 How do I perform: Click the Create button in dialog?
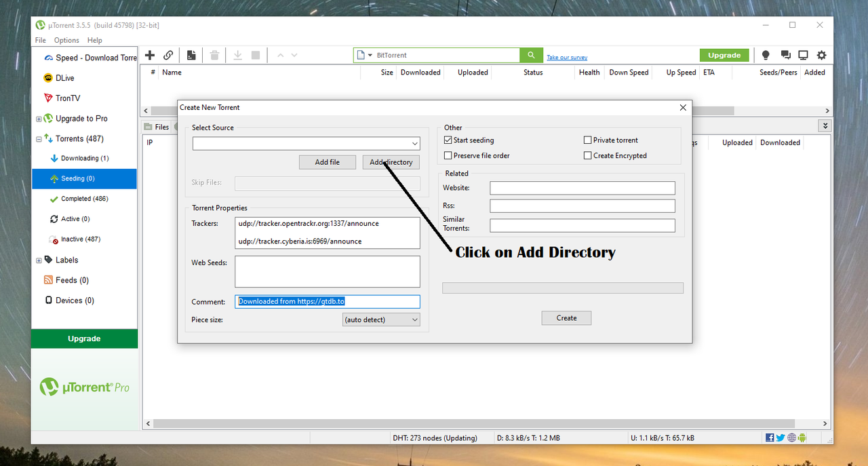(567, 317)
